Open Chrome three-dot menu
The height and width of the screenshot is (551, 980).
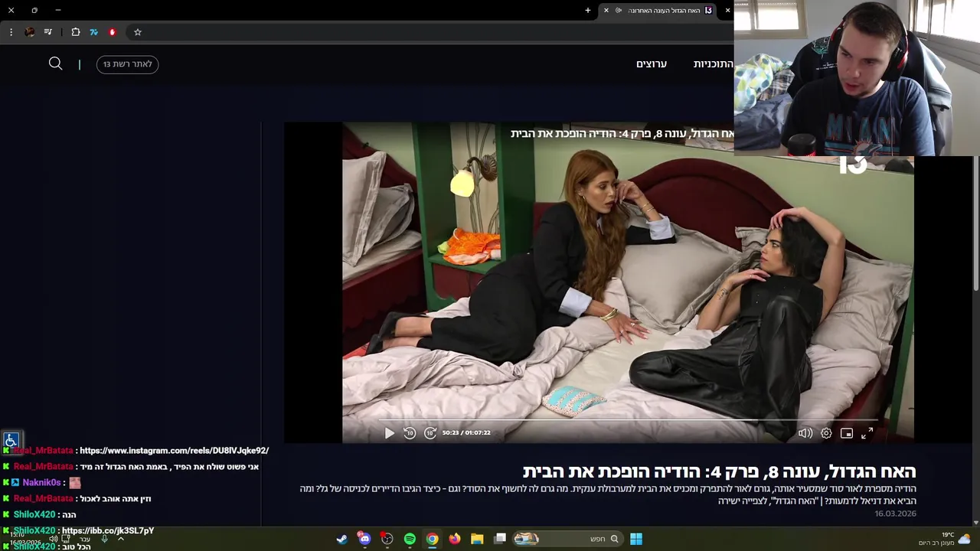click(11, 32)
